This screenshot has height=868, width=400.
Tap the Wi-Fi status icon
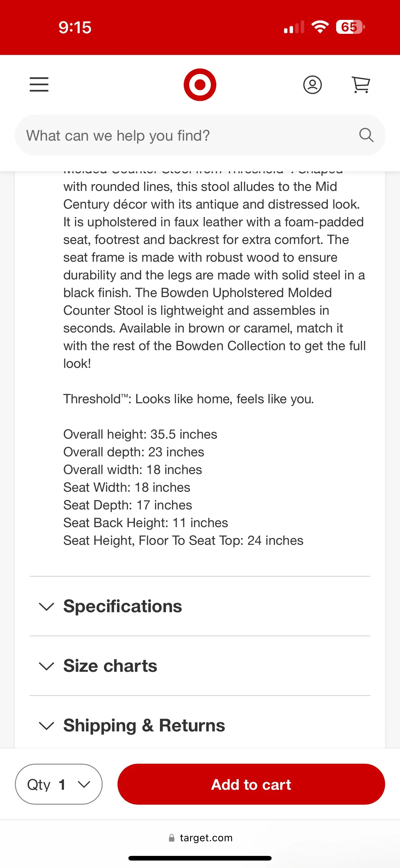click(x=319, y=27)
